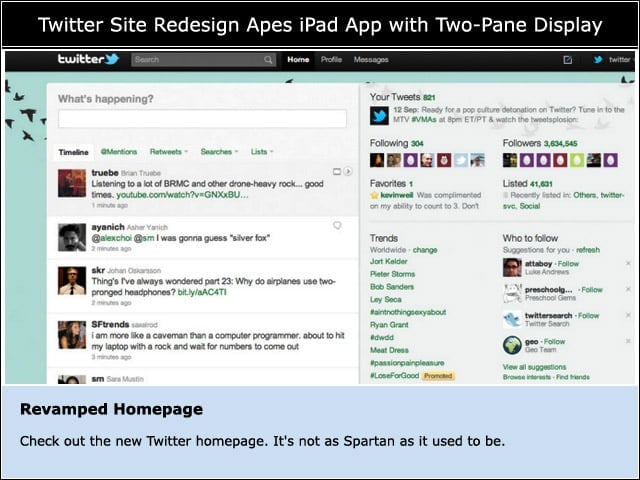Click the search magnifier icon
Screen dimensions: 640x480
[268, 60]
